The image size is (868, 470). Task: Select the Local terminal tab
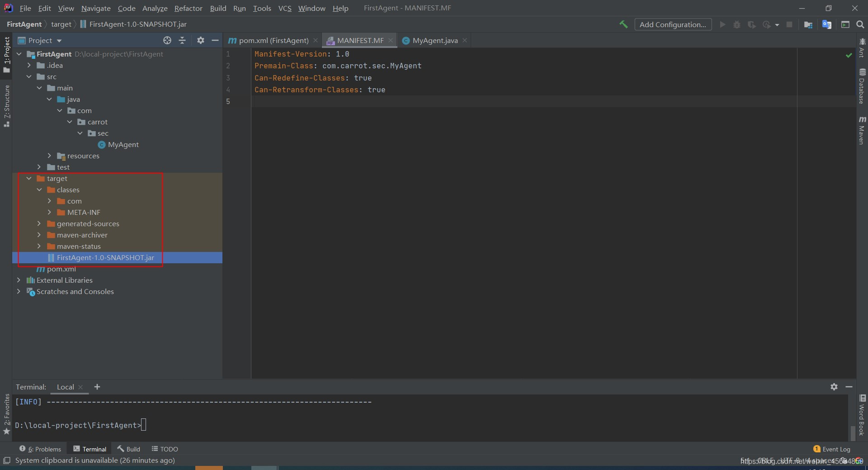(66, 387)
